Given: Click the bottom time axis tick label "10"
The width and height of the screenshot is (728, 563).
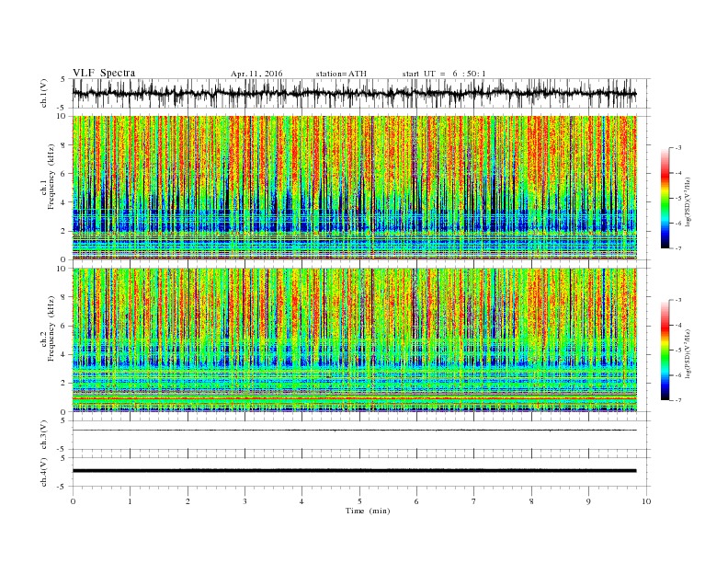Looking at the screenshot, I should pyautogui.click(x=646, y=501).
